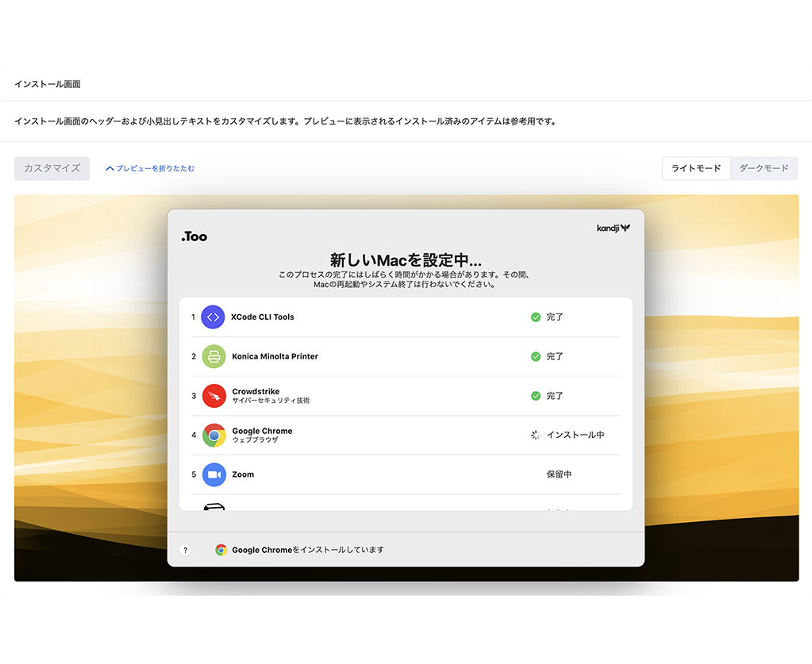Click the Zoom camera icon
The width and height of the screenshot is (812, 664).
pos(213,474)
